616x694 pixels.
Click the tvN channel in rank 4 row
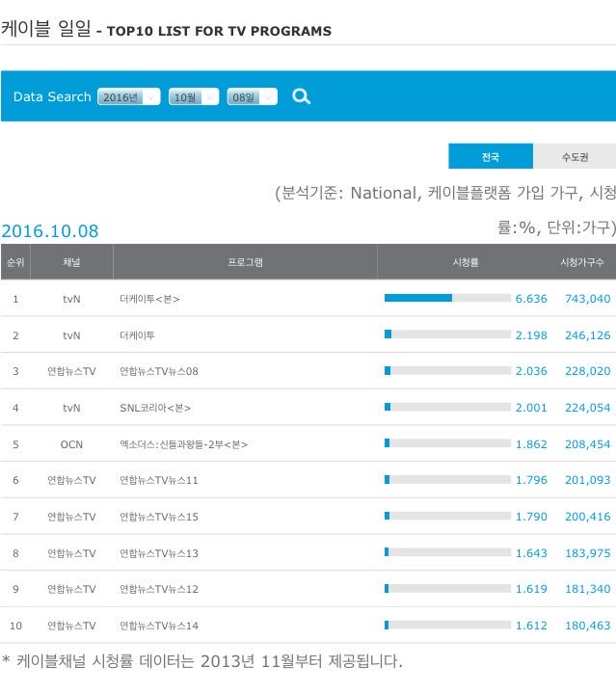tap(71, 408)
